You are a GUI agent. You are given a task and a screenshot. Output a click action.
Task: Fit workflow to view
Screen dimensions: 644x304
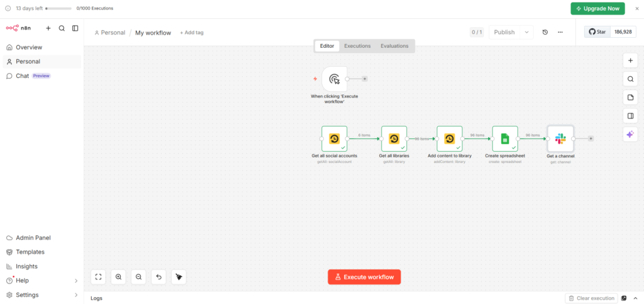point(98,277)
